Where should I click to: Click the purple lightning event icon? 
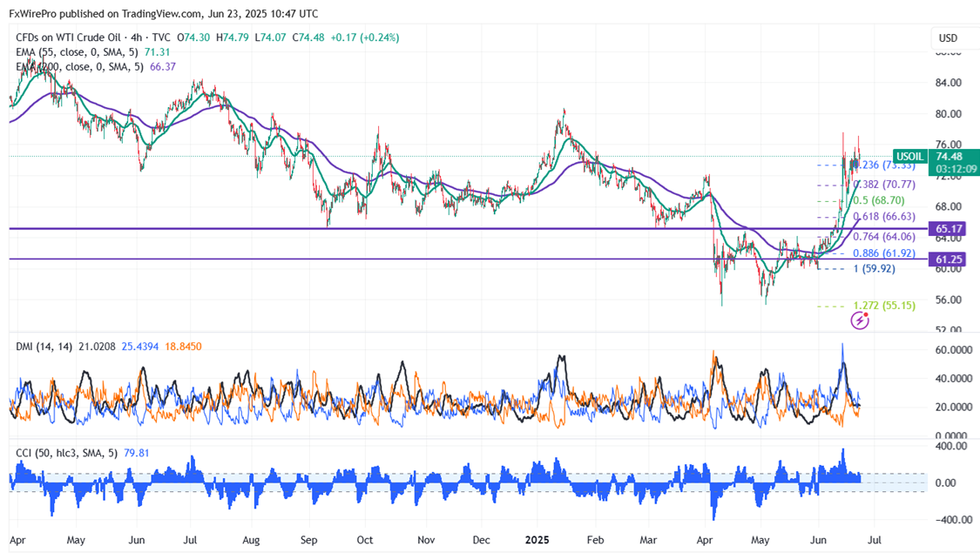(x=860, y=320)
